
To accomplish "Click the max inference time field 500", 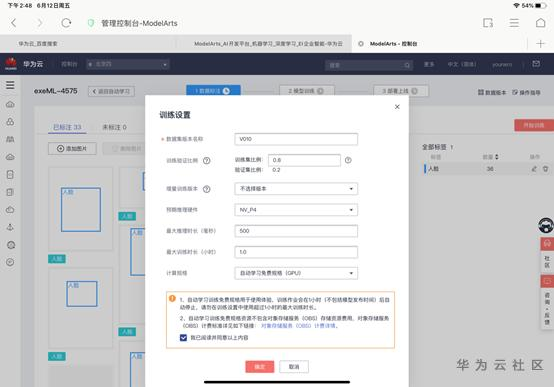I will click(296, 231).
